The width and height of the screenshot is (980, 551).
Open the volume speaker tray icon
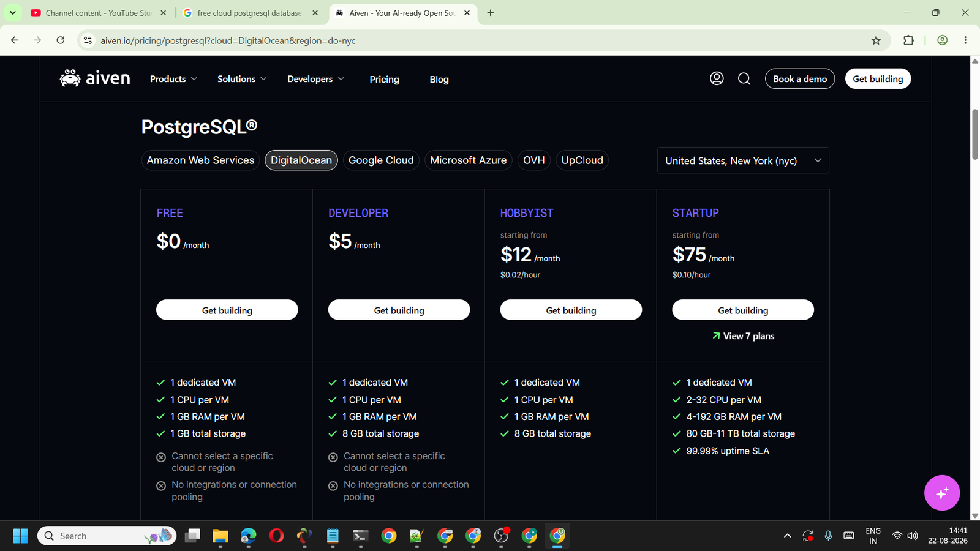coord(913,536)
